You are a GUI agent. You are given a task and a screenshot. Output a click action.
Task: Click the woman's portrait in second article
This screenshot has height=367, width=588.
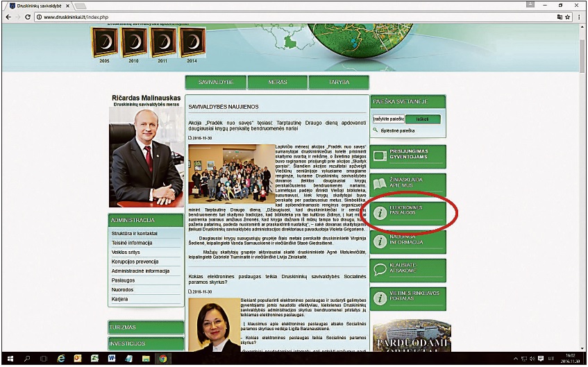pos(214,325)
